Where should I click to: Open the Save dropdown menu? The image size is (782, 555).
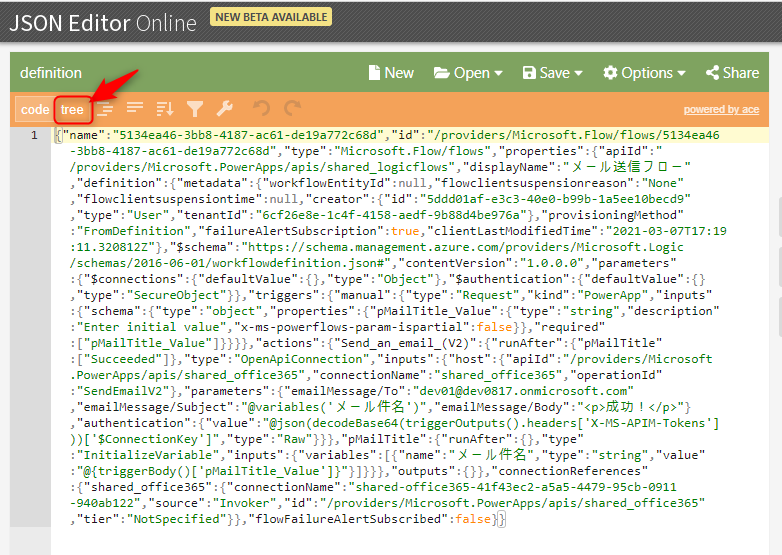click(x=553, y=73)
